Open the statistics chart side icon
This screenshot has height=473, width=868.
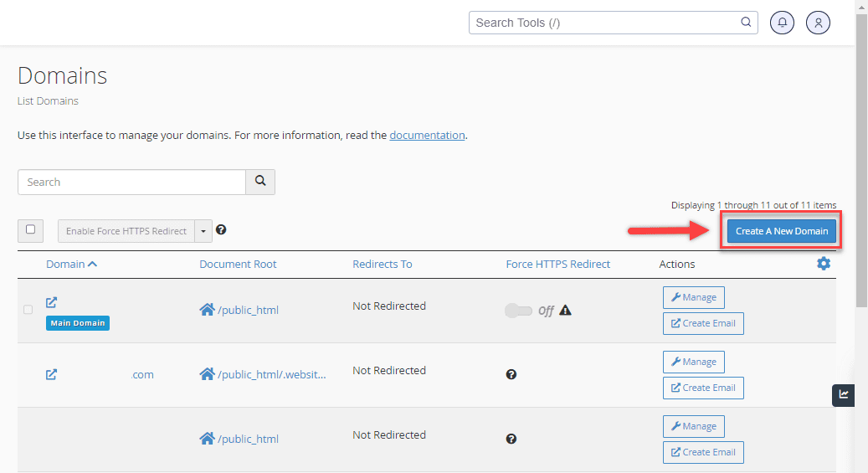tap(844, 395)
